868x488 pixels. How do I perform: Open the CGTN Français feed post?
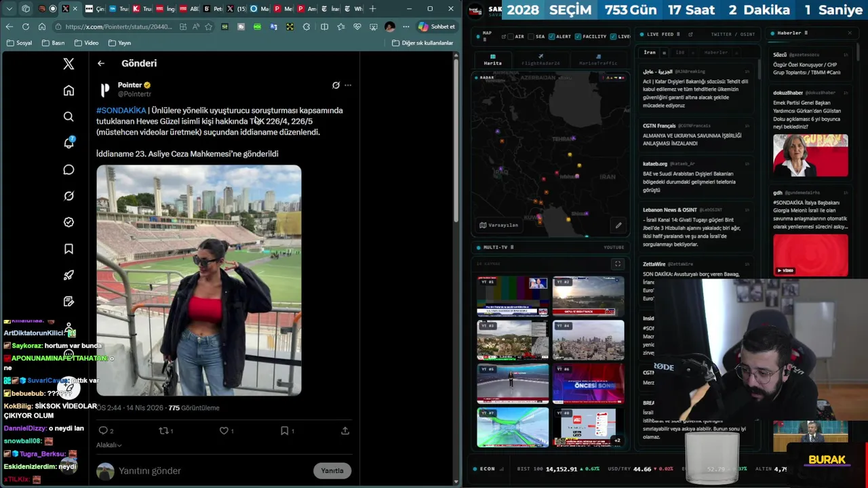695,134
